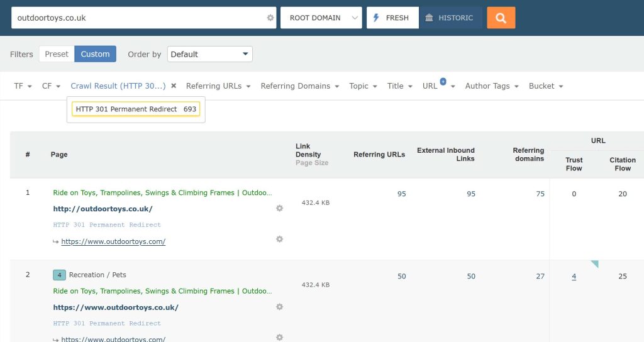Click Referring domains value 27

point(540,277)
